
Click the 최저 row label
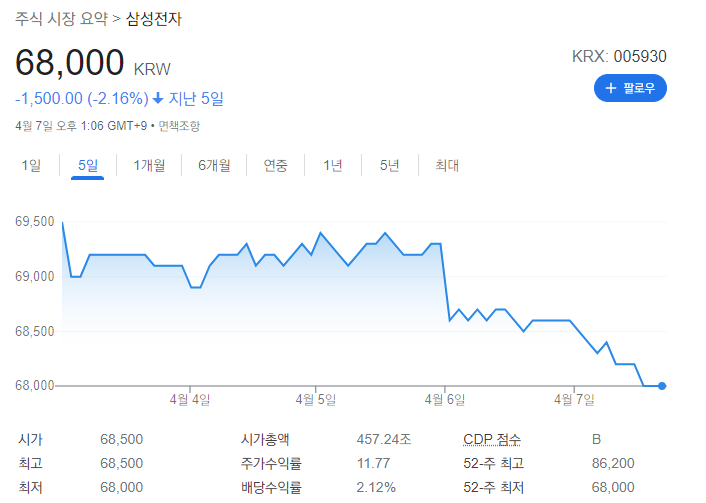point(30,487)
